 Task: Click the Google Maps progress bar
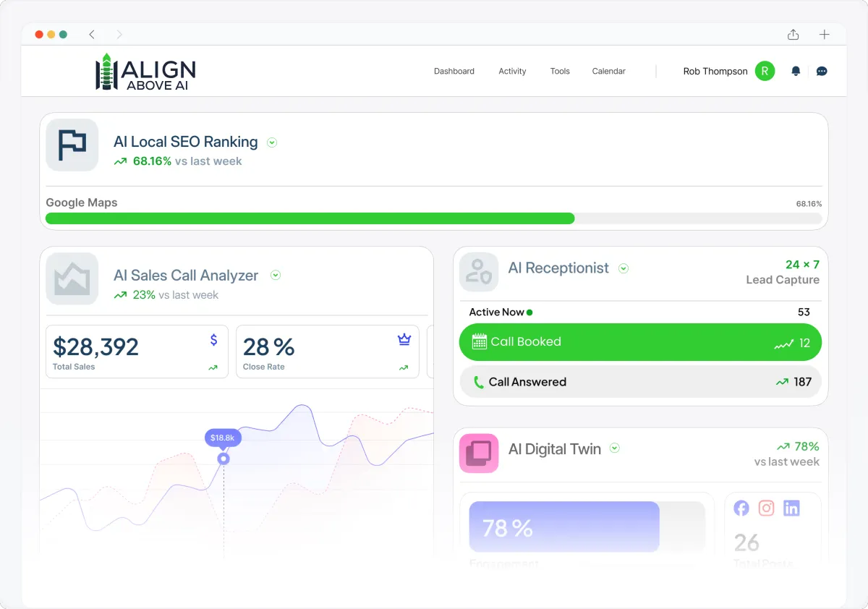tap(434, 218)
